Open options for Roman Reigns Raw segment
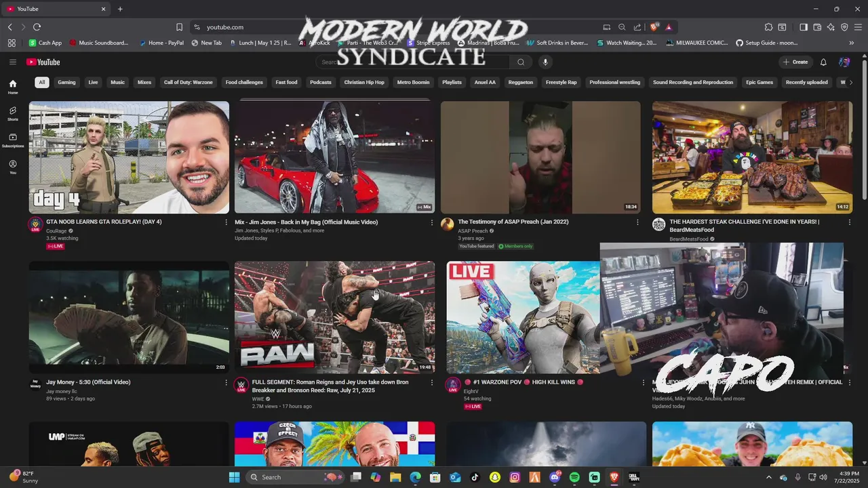This screenshot has width=868, height=488. pyautogui.click(x=432, y=382)
